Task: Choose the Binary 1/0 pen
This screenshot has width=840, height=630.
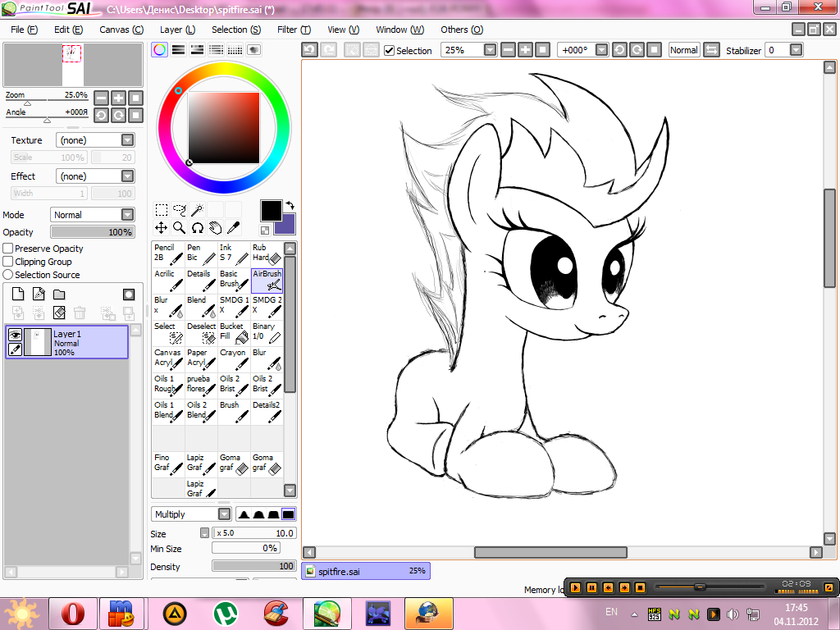Action: click(x=267, y=333)
